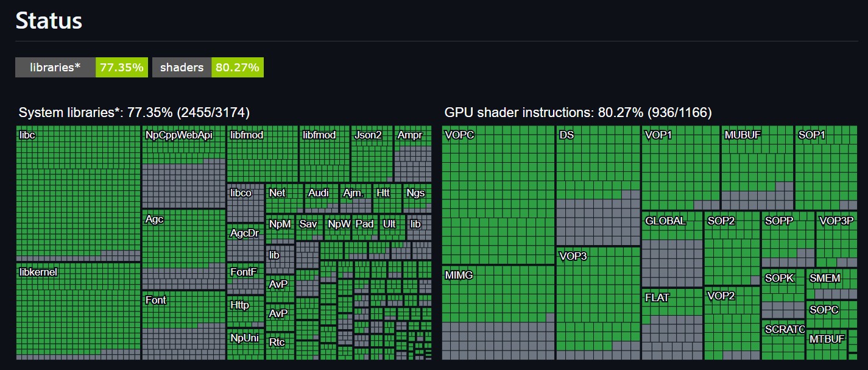Click the AgcDr library block
This screenshot has width=868, height=370.
245,243
